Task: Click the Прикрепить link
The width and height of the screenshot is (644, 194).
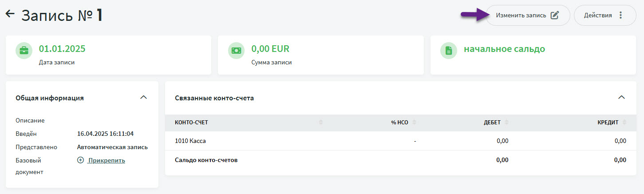Action: pyautogui.click(x=107, y=160)
